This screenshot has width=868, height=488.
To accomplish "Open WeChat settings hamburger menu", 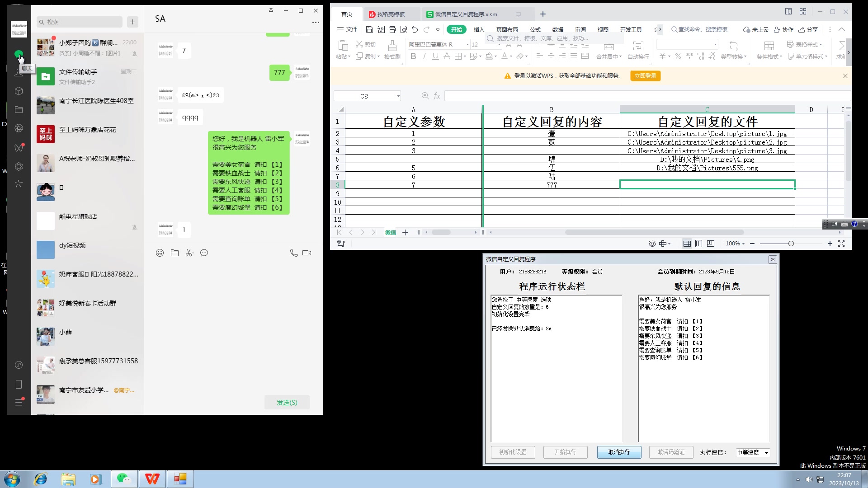I will (19, 402).
